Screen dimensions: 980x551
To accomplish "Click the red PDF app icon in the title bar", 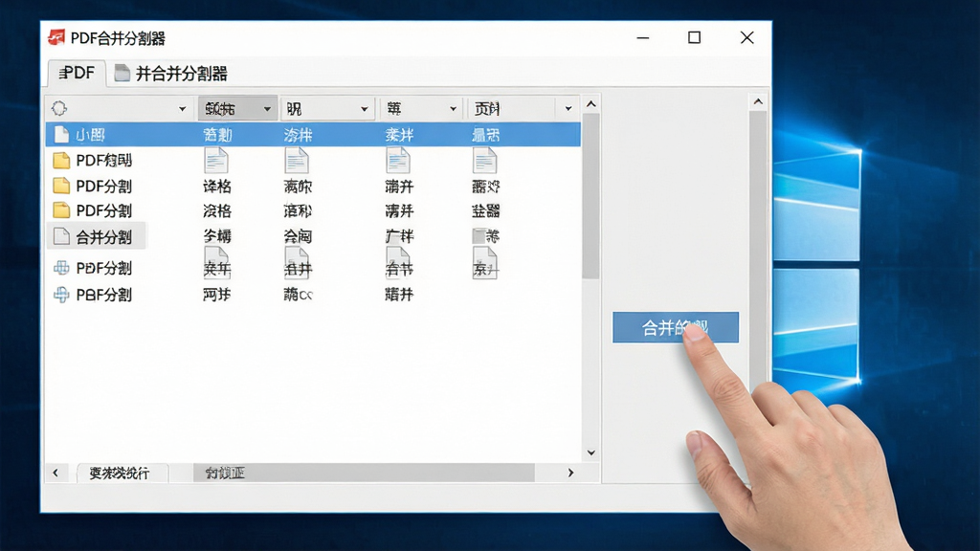I will point(56,37).
